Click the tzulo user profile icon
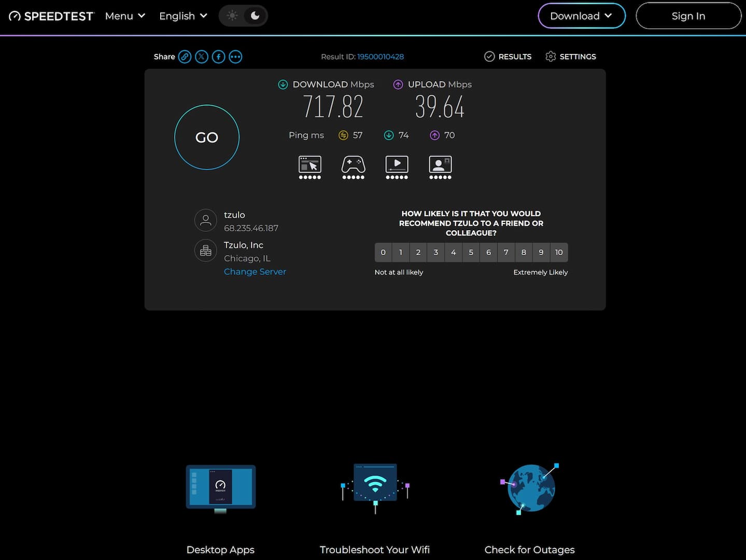Image resolution: width=746 pixels, height=560 pixels. click(205, 220)
